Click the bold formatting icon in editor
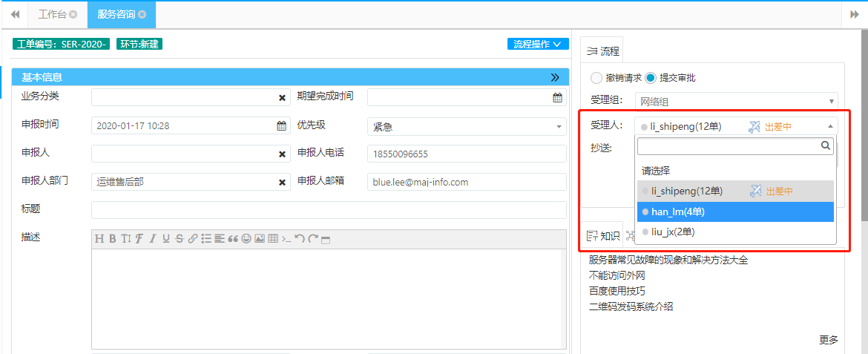Image resolution: width=868 pixels, height=354 pixels. pyautogui.click(x=112, y=239)
